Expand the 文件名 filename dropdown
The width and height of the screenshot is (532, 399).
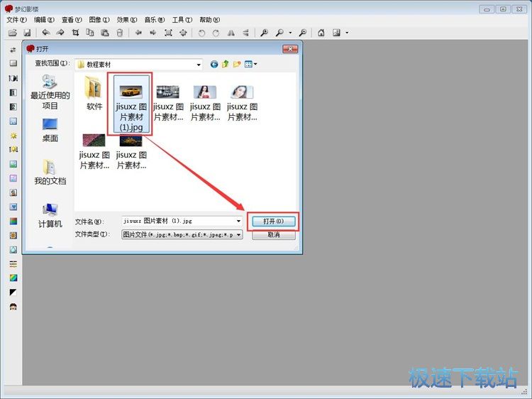(x=238, y=222)
